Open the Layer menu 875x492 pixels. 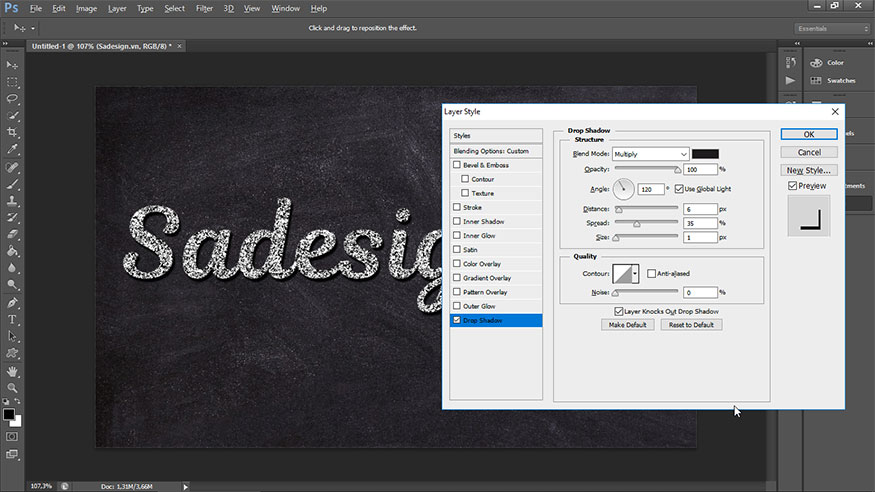point(117,8)
